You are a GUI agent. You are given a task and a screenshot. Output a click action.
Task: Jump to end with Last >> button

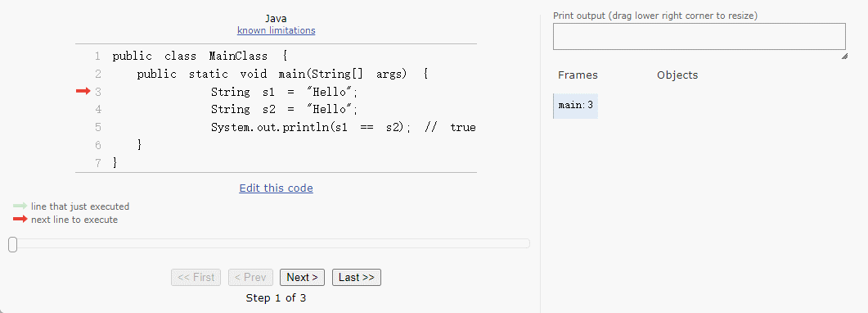coord(357,278)
